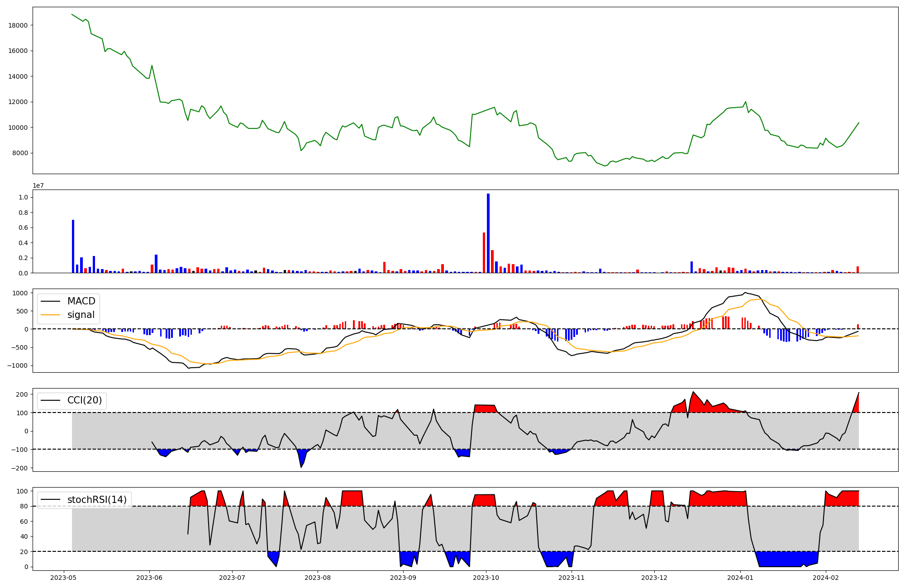Screen dimensions: 905x588
Task: Click the signal legend entry
Action: pos(81,315)
